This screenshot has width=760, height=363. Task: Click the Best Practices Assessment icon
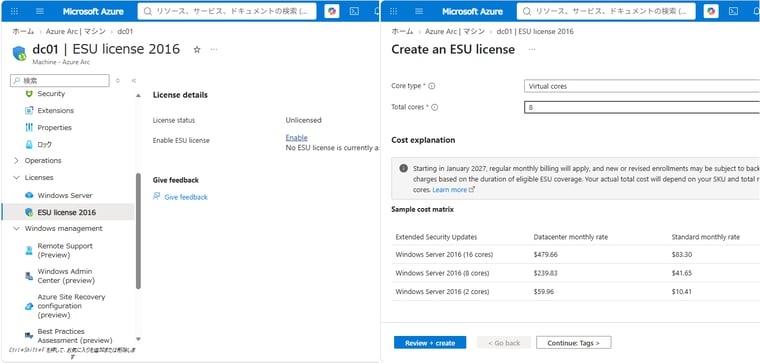pos(29,335)
